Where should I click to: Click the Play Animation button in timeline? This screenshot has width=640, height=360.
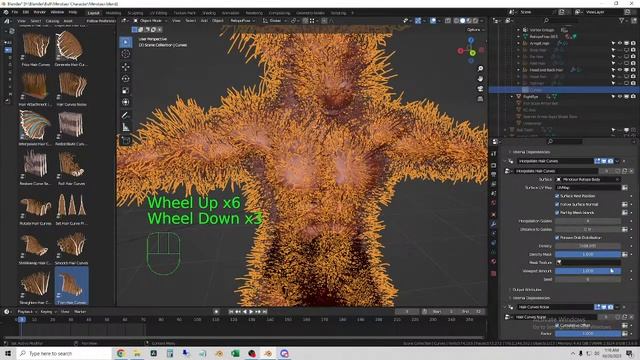(x=251, y=311)
